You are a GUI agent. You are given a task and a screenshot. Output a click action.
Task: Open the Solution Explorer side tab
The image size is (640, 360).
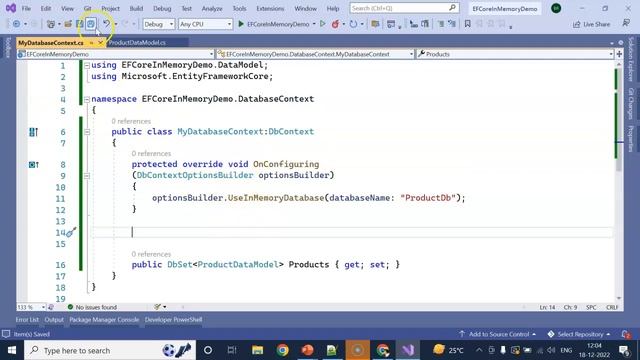point(631,59)
